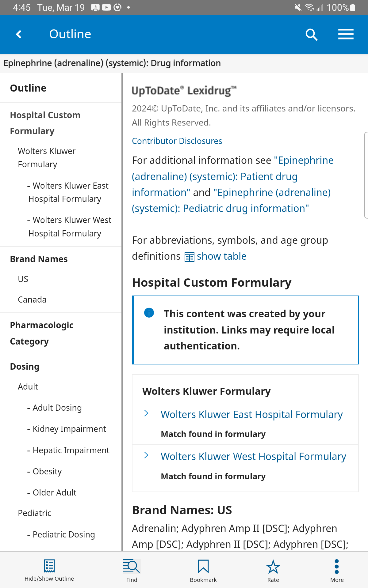Click the side handle on right edge
This screenshot has height=588, width=368.
tap(366, 175)
